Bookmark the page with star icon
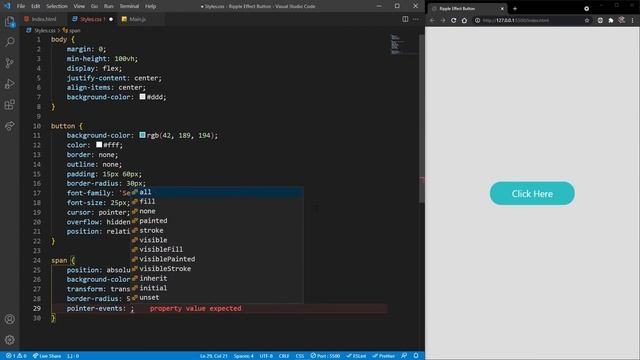 click(x=587, y=20)
